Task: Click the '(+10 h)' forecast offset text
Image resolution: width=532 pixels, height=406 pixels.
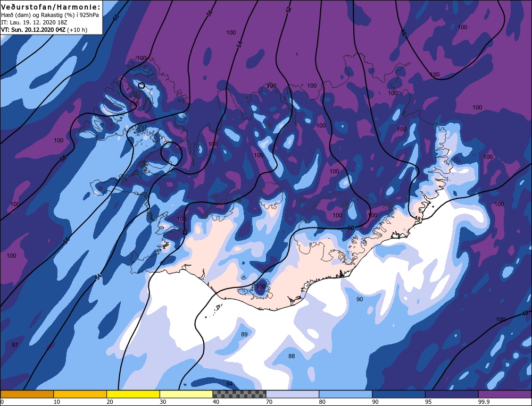Action: pyautogui.click(x=77, y=30)
